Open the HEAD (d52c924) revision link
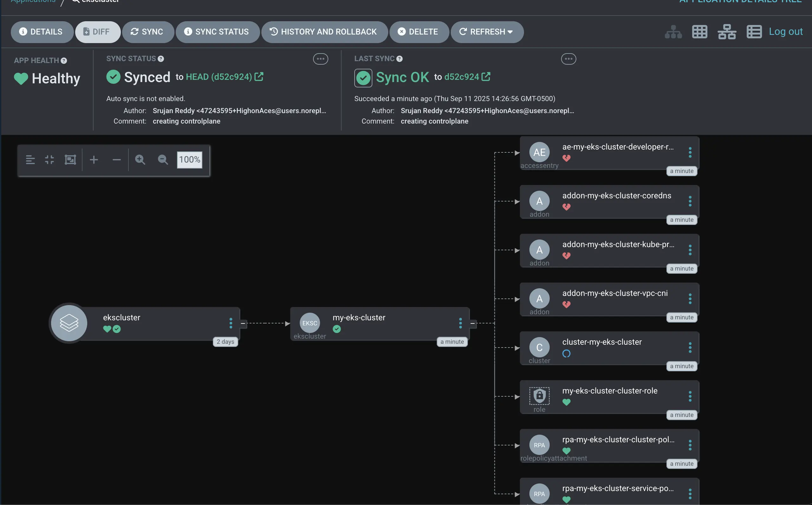The width and height of the screenshot is (812, 505). click(219, 77)
